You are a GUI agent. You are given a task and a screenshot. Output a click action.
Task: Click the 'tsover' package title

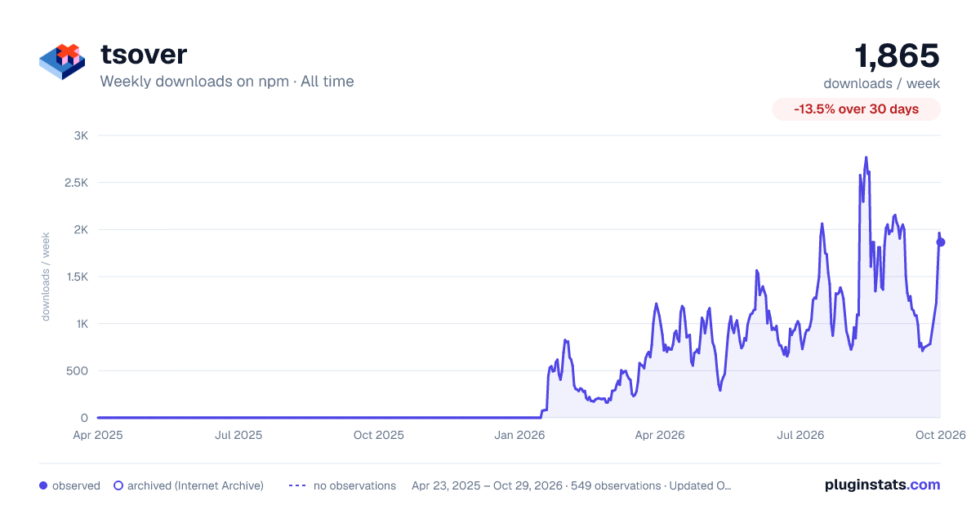coord(144,54)
